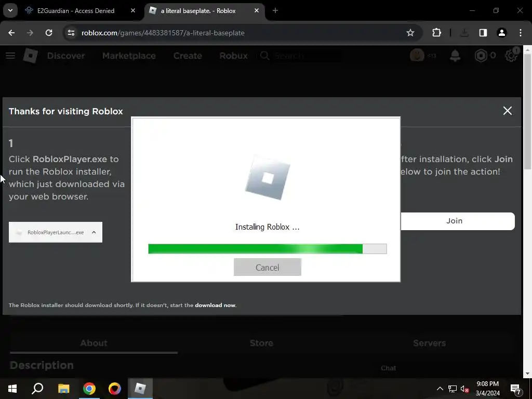The height and width of the screenshot is (399, 532).
Task: Open Marketplace in Roblox nav
Action: [x=129, y=56]
